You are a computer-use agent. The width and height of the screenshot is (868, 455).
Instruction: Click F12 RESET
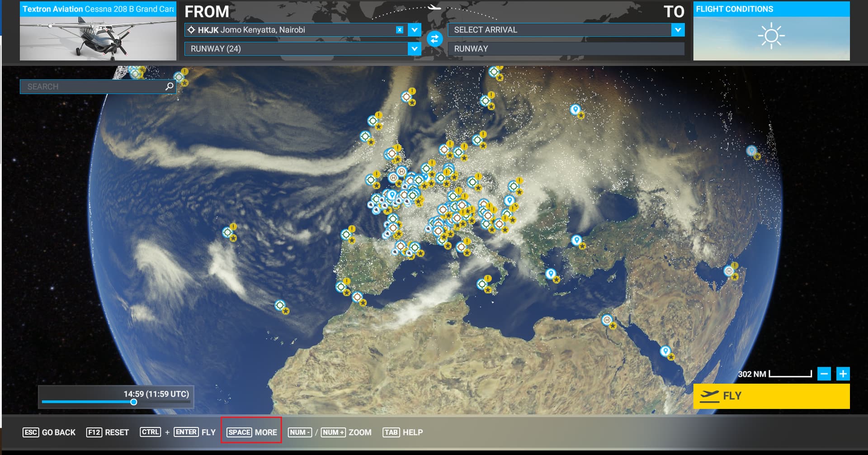click(108, 432)
